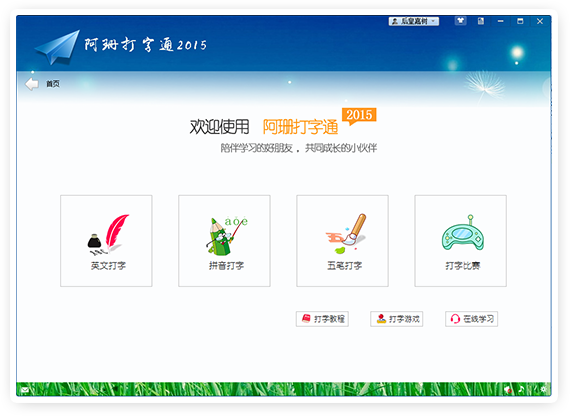Click the orange 2015 speech bubble badge
Viewport: 570px width, 416px height.
click(x=359, y=116)
